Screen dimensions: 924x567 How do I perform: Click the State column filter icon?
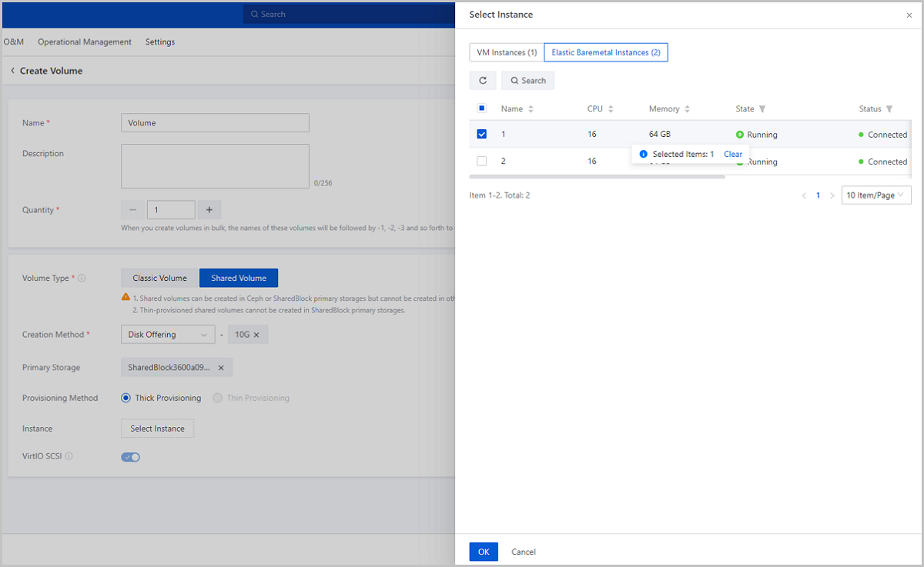(762, 109)
